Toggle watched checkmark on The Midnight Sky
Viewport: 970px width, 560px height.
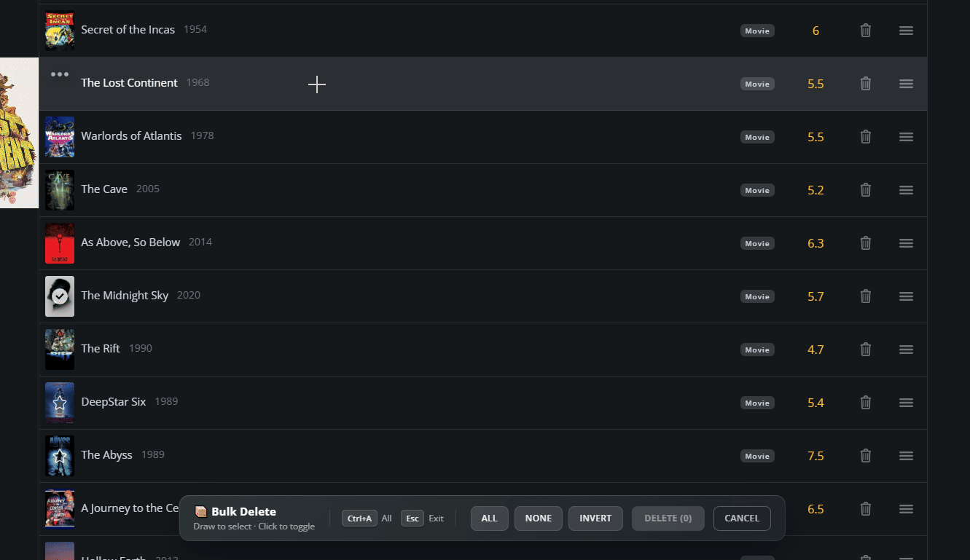click(x=60, y=296)
